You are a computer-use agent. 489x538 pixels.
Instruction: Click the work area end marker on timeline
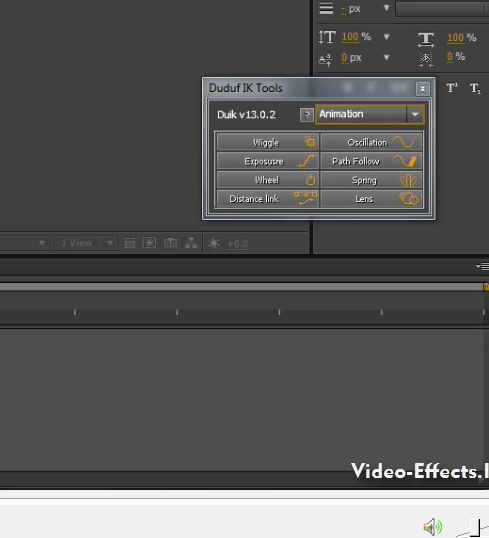486,287
